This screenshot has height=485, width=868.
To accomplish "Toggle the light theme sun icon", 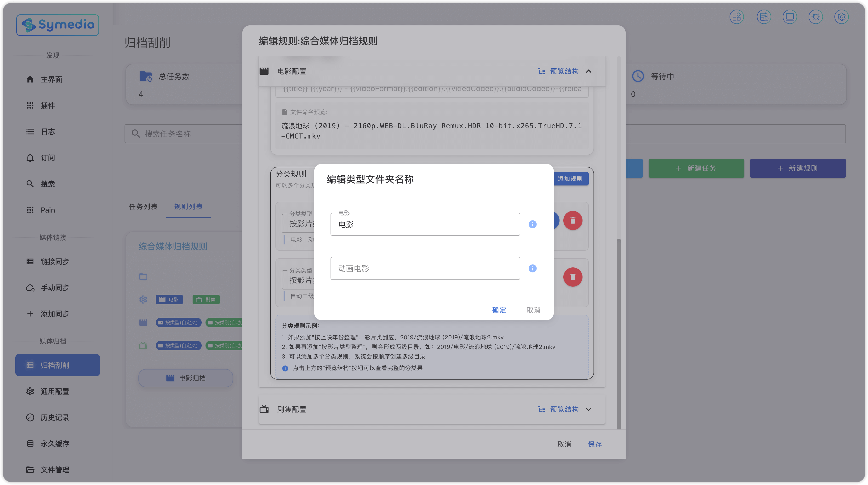I will (816, 17).
